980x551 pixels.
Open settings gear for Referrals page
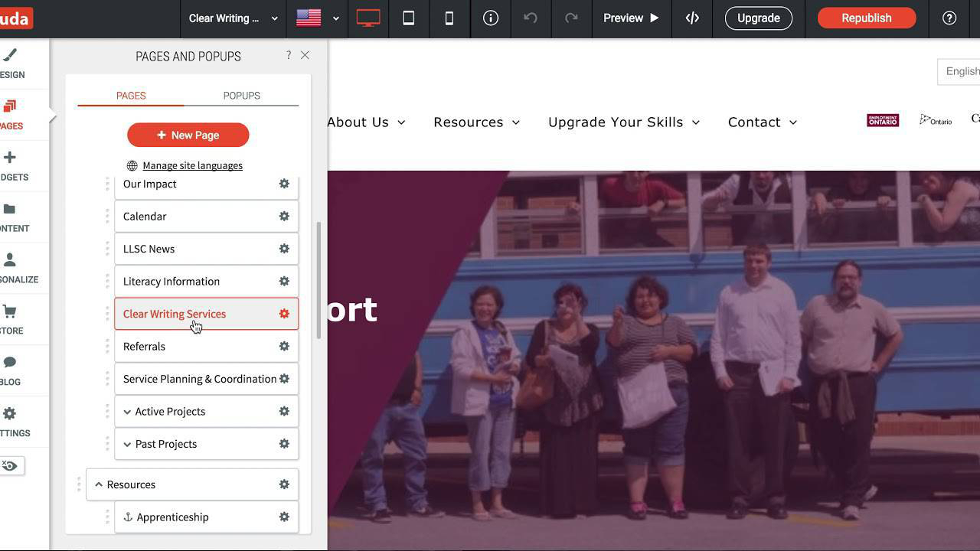pyautogui.click(x=284, y=347)
